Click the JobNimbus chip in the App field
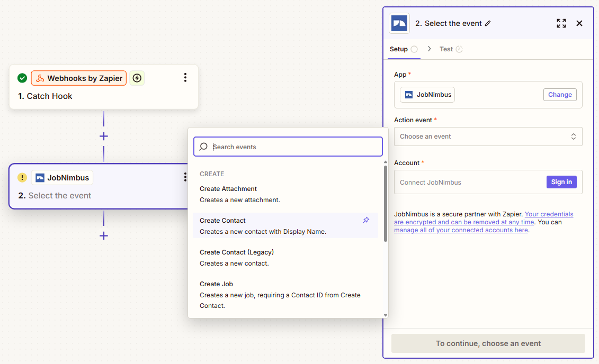This screenshot has width=599, height=364. (x=427, y=95)
